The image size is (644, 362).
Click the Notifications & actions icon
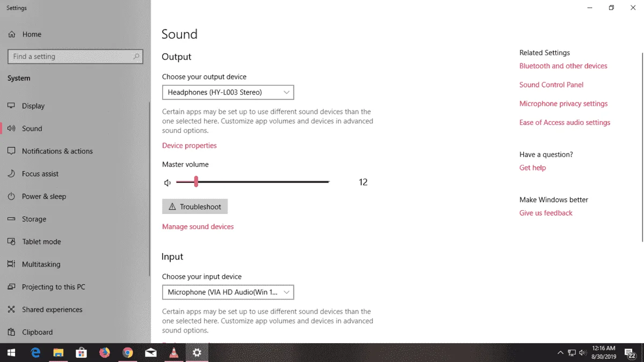pyautogui.click(x=11, y=151)
